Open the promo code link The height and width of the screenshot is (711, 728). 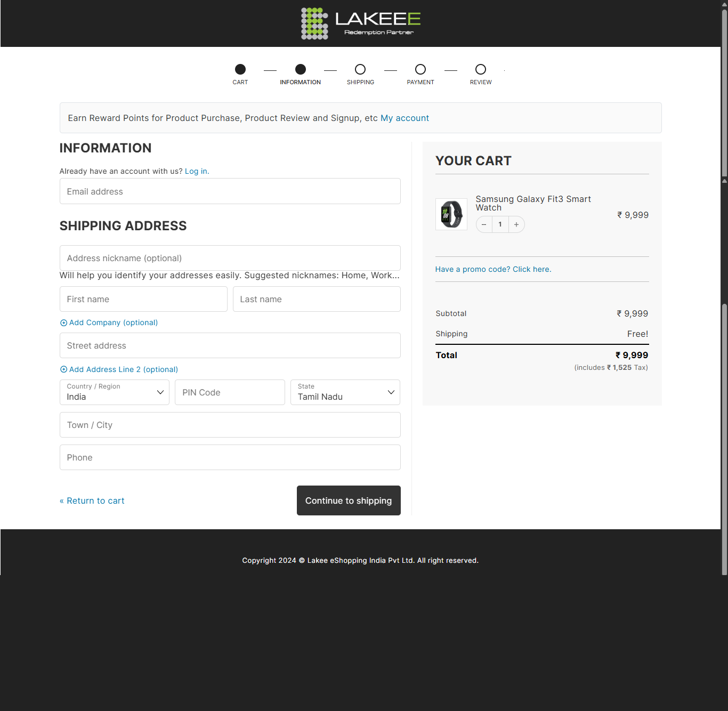pyautogui.click(x=493, y=269)
